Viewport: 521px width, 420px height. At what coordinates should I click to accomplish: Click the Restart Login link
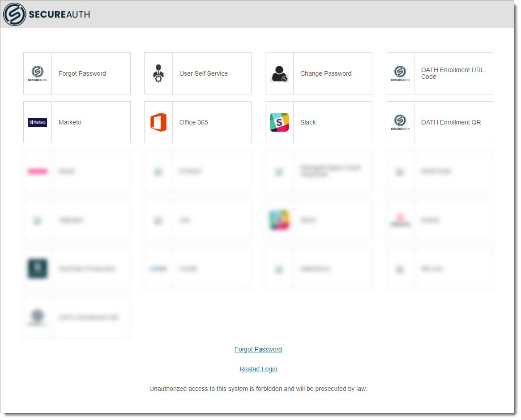[x=258, y=369]
